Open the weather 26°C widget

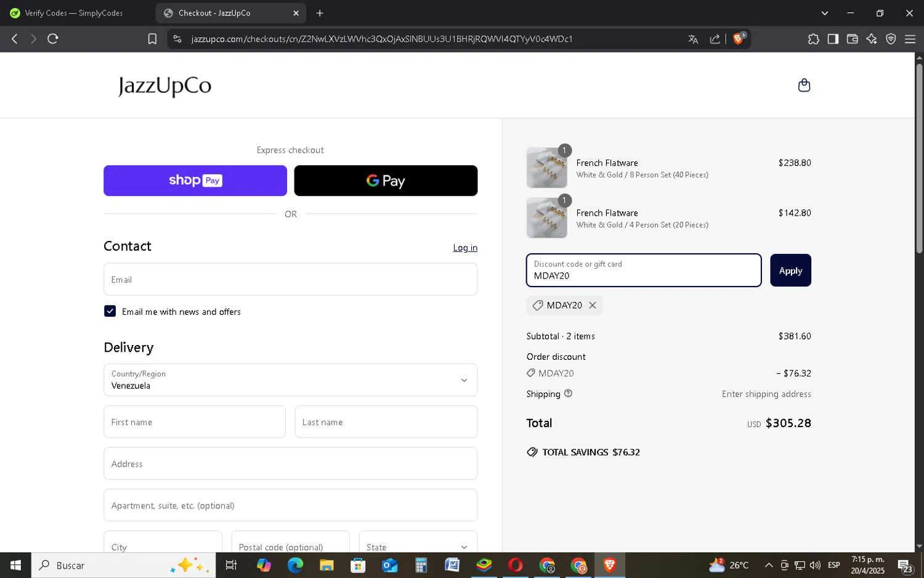point(729,565)
